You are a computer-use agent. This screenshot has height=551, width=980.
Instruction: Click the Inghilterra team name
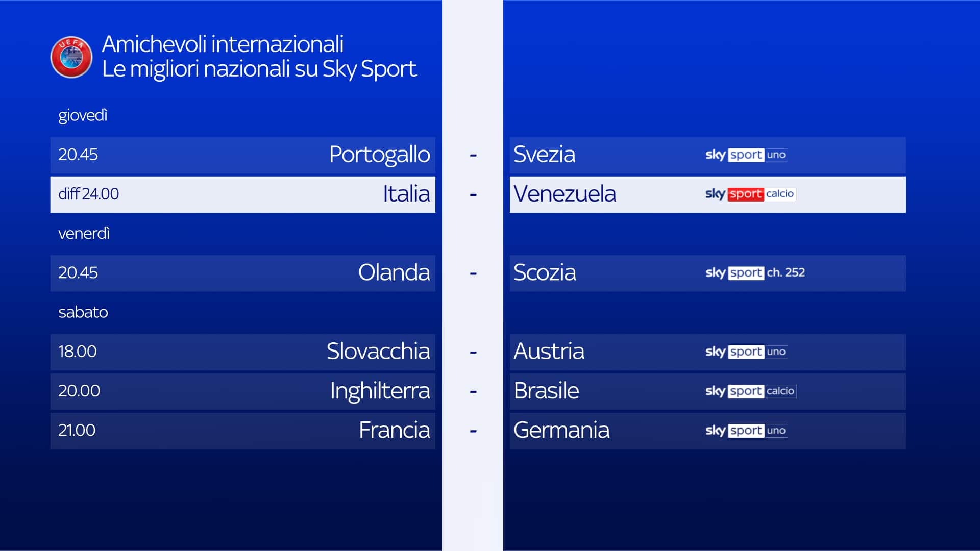[379, 391]
